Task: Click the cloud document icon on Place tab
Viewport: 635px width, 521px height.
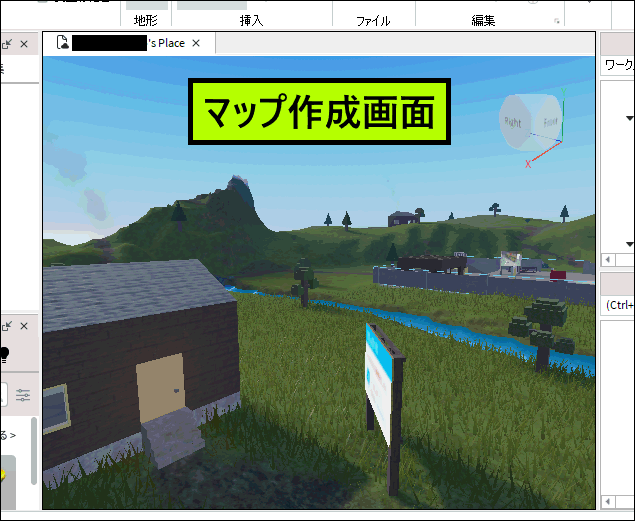Action: (x=63, y=43)
